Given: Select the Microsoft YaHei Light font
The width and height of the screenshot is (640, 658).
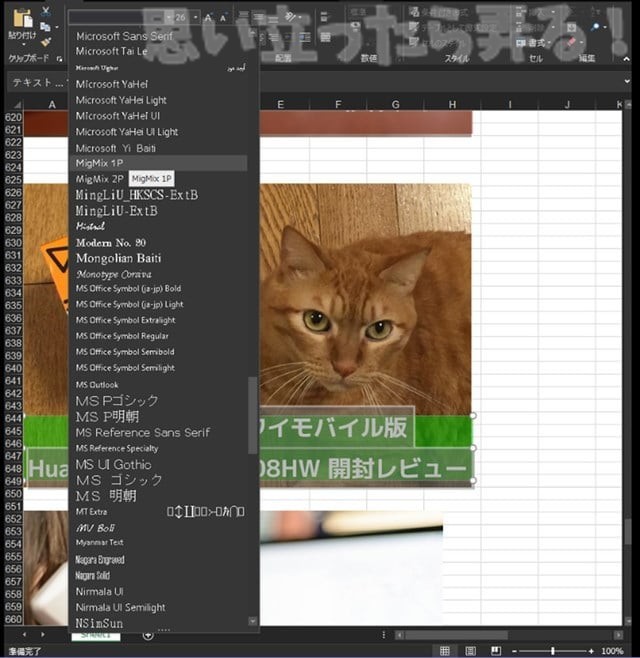Looking at the screenshot, I should [x=121, y=100].
